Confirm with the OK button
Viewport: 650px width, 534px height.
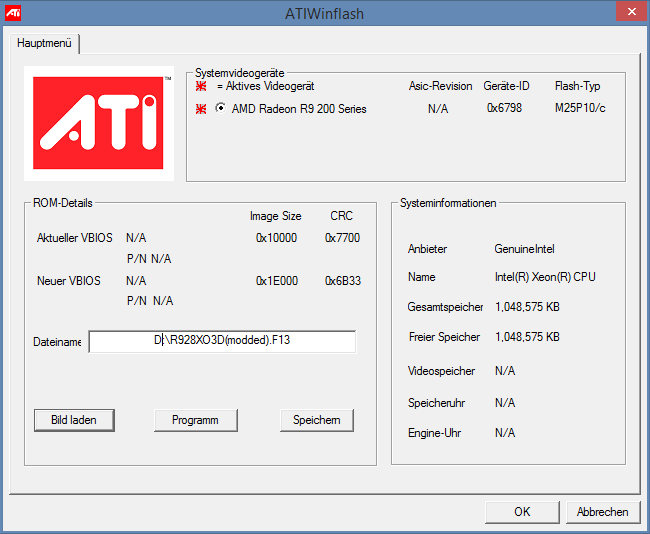coord(522,512)
